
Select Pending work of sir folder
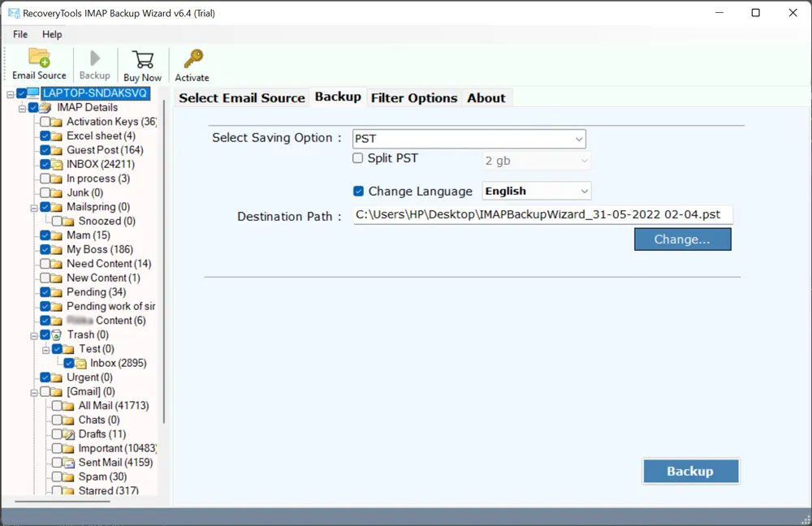click(110, 306)
